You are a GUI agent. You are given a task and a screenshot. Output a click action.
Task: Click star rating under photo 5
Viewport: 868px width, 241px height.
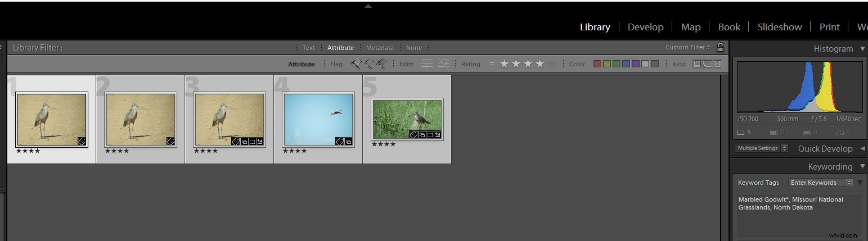click(x=384, y=144)
